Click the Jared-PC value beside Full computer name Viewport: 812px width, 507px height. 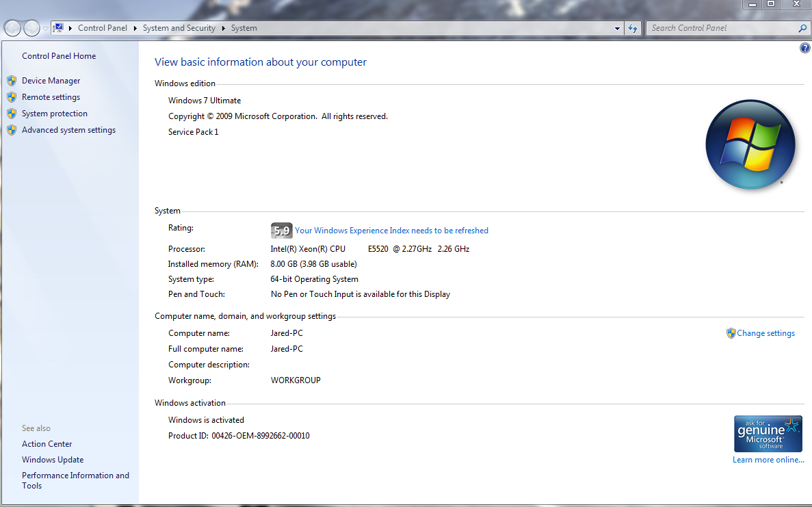[287, 349]
